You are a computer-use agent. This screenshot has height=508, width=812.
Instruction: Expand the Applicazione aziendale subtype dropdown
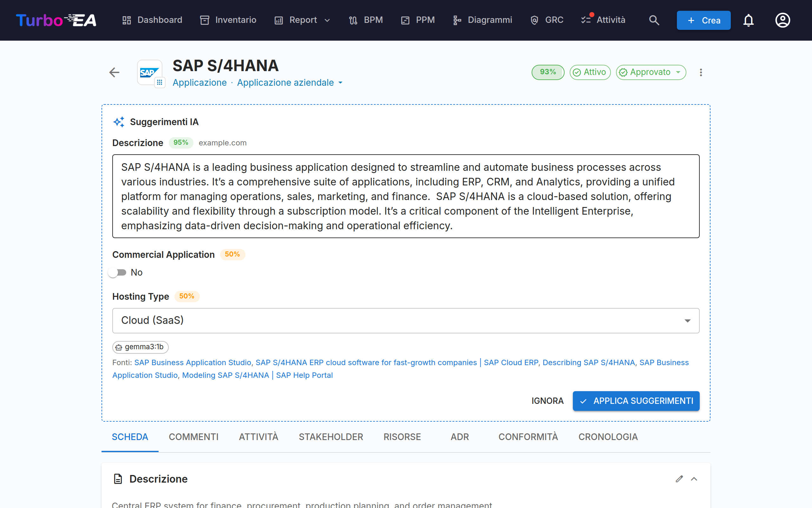[290, 83]
